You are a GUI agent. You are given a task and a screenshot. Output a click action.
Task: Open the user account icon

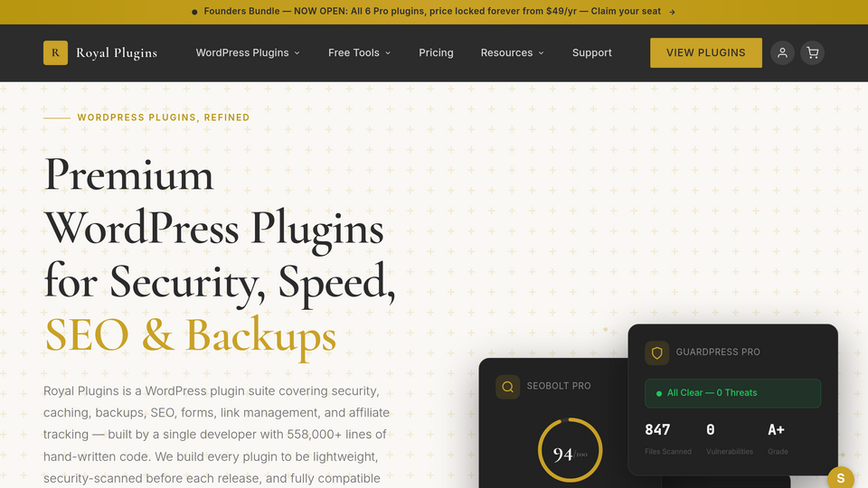point(782,52)
